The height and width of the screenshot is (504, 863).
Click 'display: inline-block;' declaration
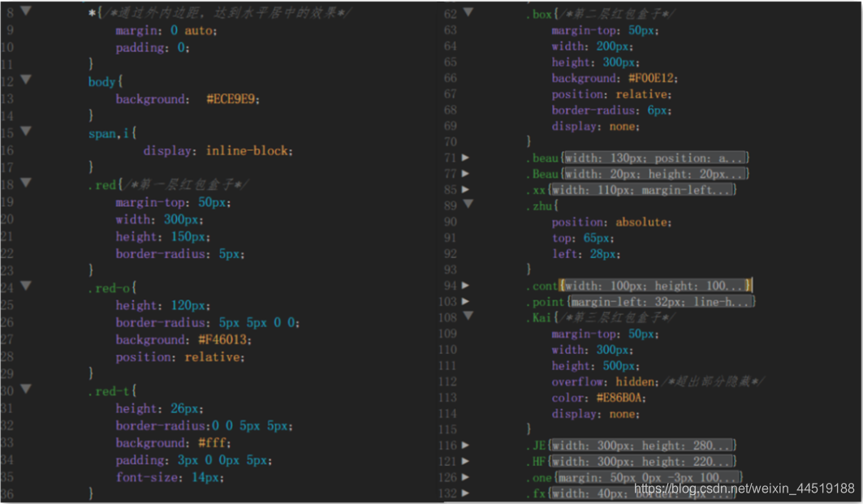[218, 151]
